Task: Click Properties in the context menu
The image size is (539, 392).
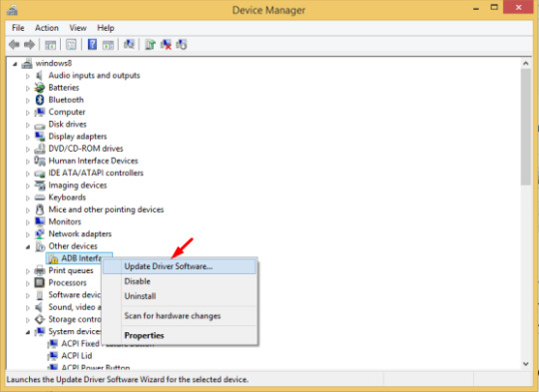Action: click(x=144, y=336)
